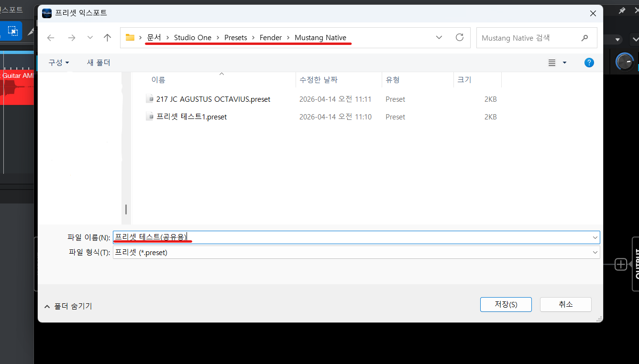Refresh the Mustang Native folder view
The height and width of the screenshot is (364, 639).
(x=460, y=37)
